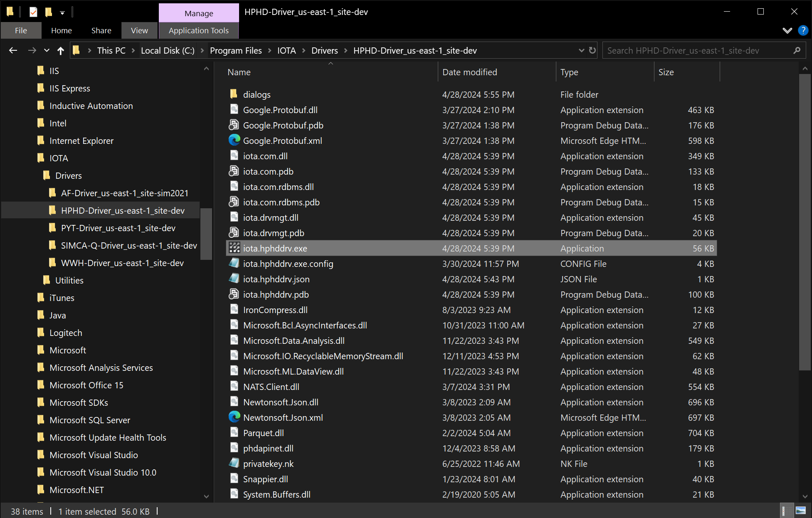
Task: Go up one folder level
Action: tap(61, 50)
